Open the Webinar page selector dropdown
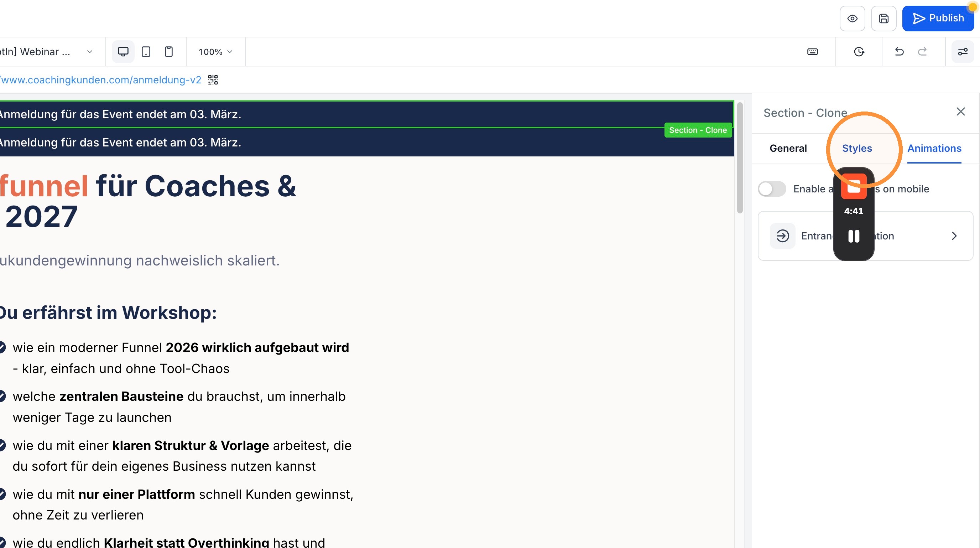 point(46,52)
